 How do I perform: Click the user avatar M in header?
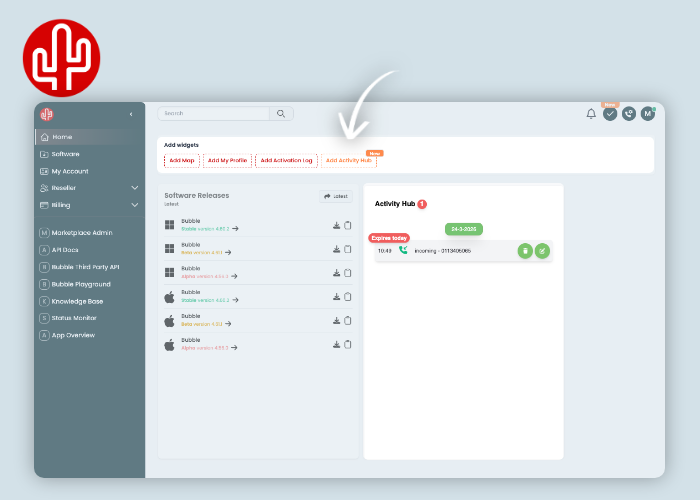coord(647,114)
